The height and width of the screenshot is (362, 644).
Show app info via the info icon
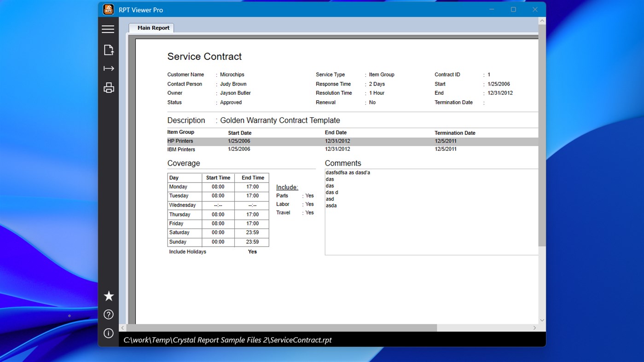point(109,333)
